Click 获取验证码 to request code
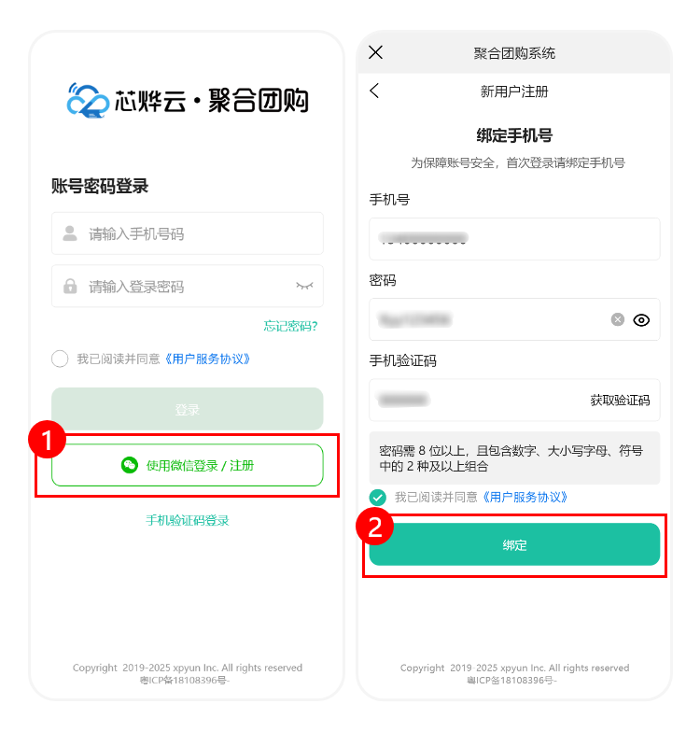700x732 pixels. tap(620, 400)
